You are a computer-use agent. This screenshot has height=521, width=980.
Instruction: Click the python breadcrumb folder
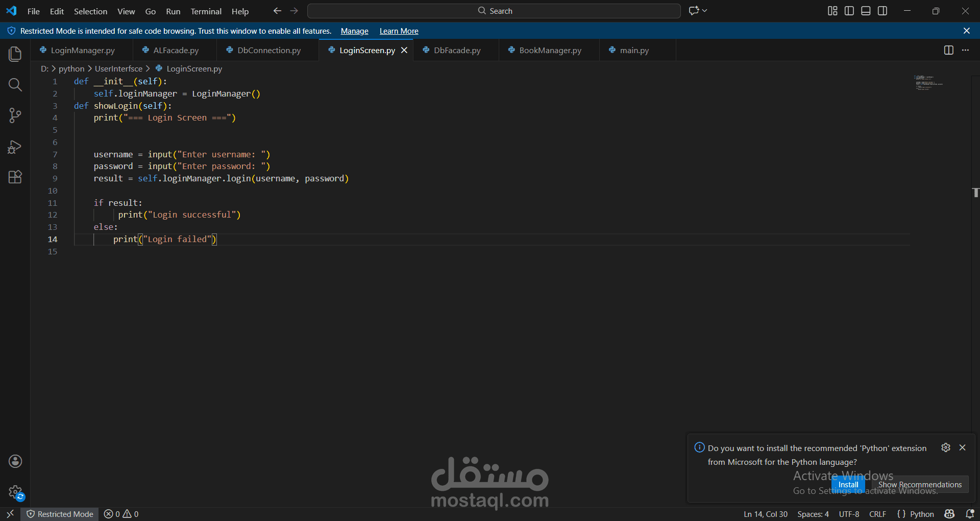tap(71, 68)
